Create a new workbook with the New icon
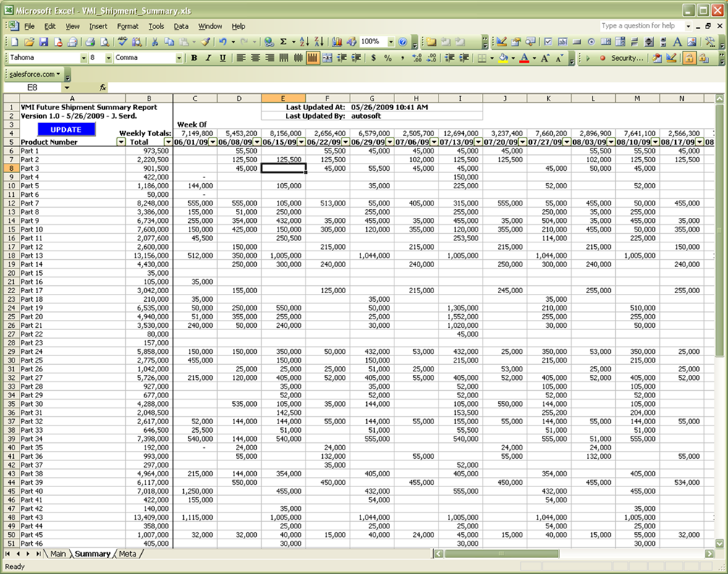The width and height of the screenshot is (728, 574). (14, 42)
